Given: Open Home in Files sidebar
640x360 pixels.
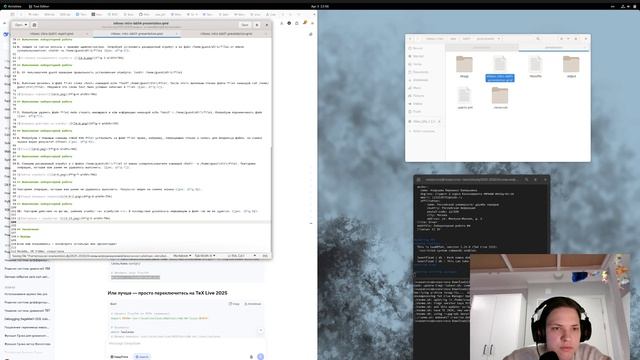Looking at the screenshot, I should coord(425,64).
